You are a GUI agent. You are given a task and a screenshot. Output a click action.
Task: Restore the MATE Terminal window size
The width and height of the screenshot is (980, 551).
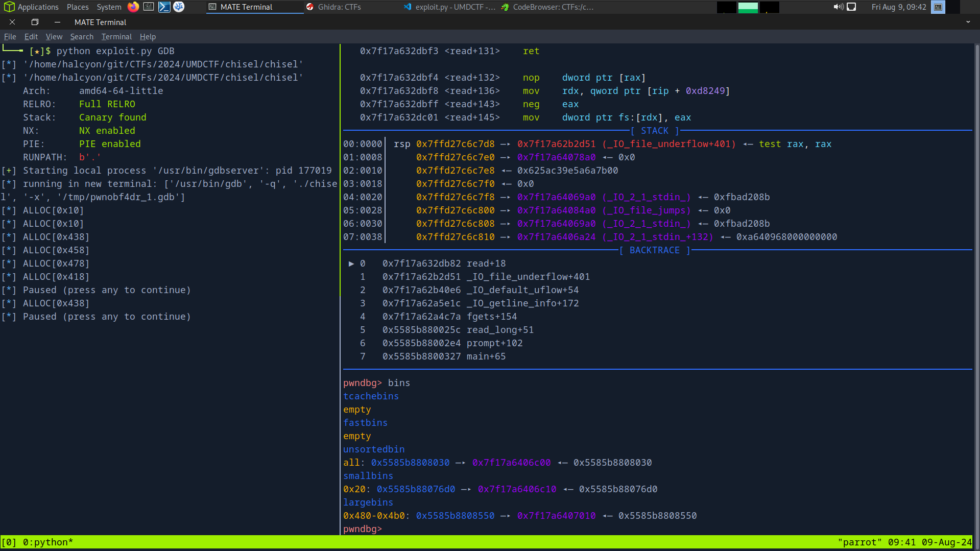(35, 22)
